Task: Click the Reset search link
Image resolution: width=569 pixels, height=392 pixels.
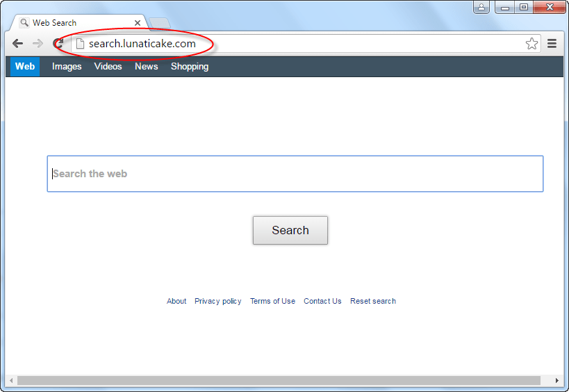Action: click(373, 301)
